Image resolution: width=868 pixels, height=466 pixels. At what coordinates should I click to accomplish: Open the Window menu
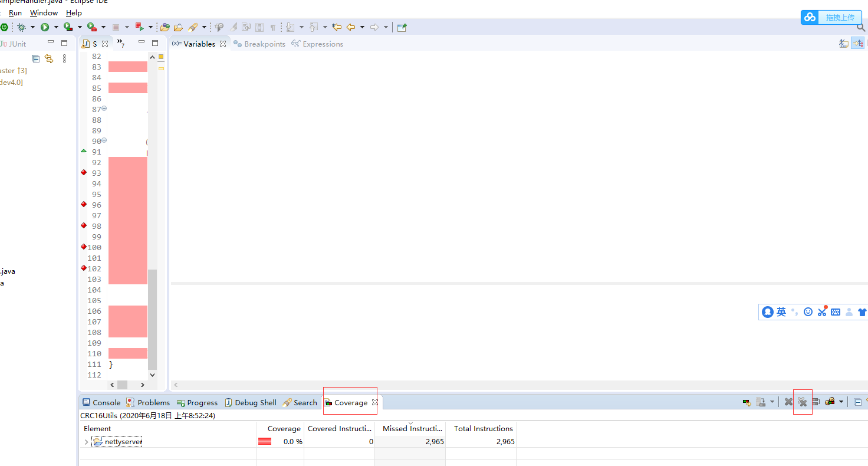click(44, 12)
